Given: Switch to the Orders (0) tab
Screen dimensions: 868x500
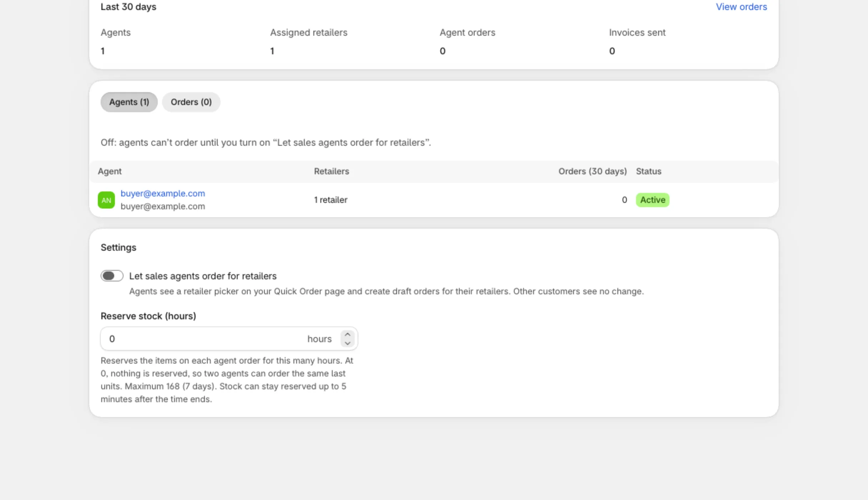Looking at the screenshot, I should click(191, 102).
